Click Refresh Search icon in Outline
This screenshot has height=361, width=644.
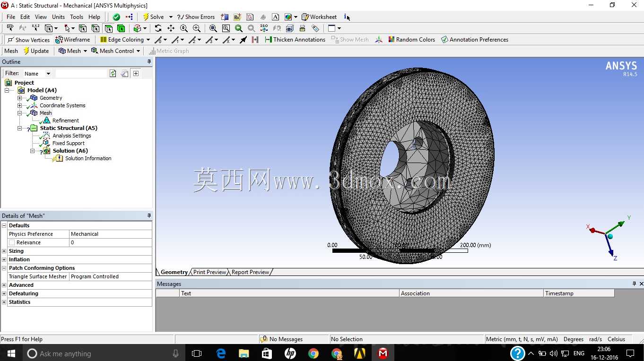(x=113, y=73)
